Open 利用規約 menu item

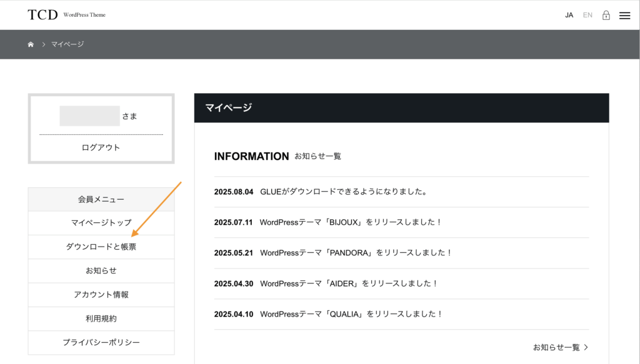pos(101,319)
